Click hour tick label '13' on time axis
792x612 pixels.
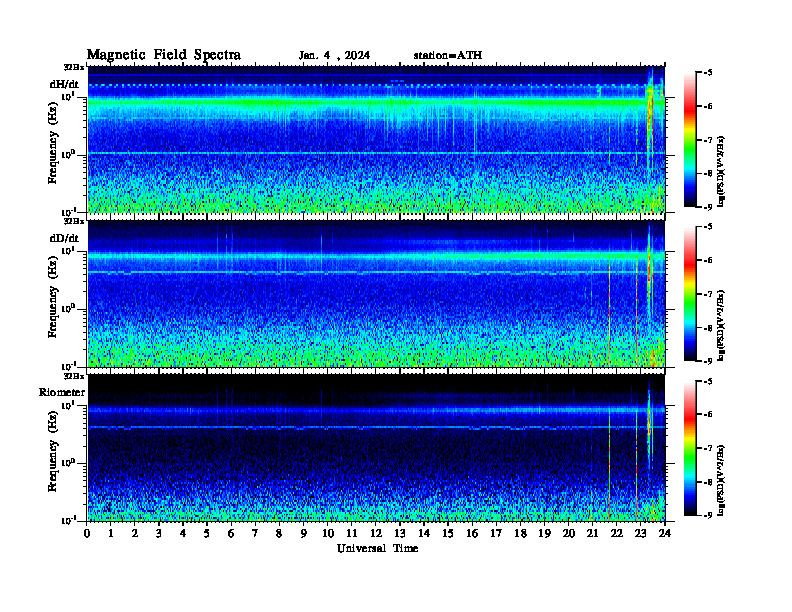point(400,533)
